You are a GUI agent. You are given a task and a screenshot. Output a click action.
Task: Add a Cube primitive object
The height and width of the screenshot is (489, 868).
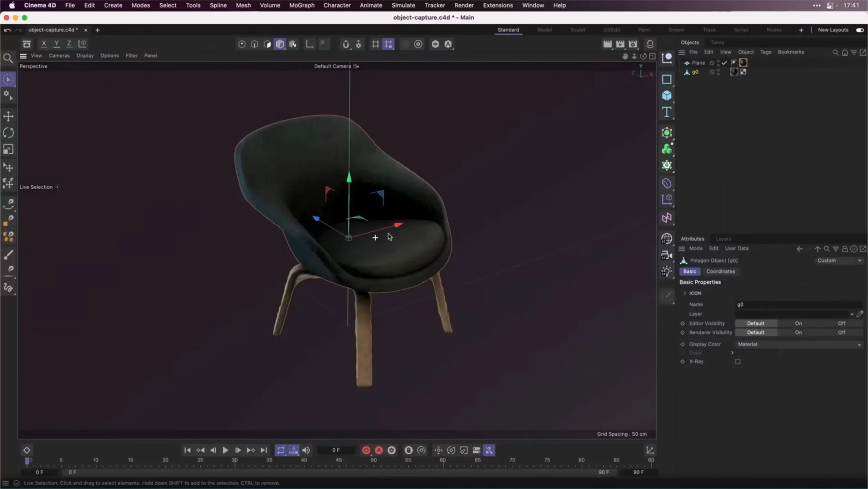click(667, 96)
